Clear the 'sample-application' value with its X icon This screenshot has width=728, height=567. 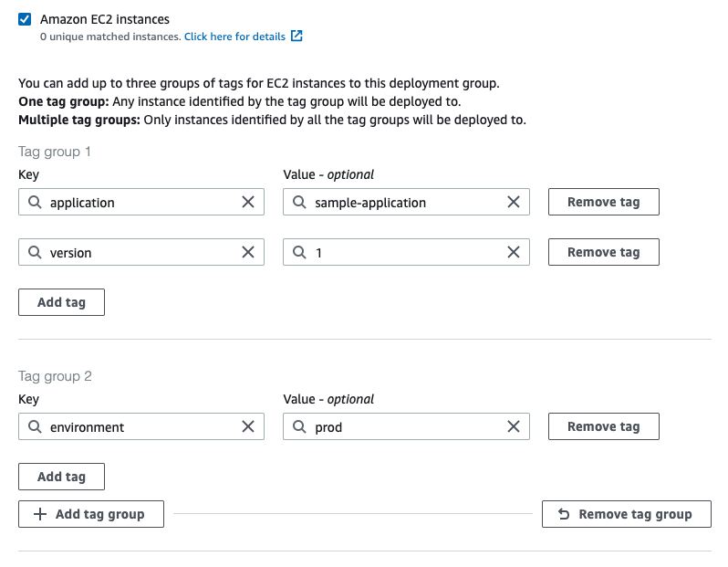[514, 202]
